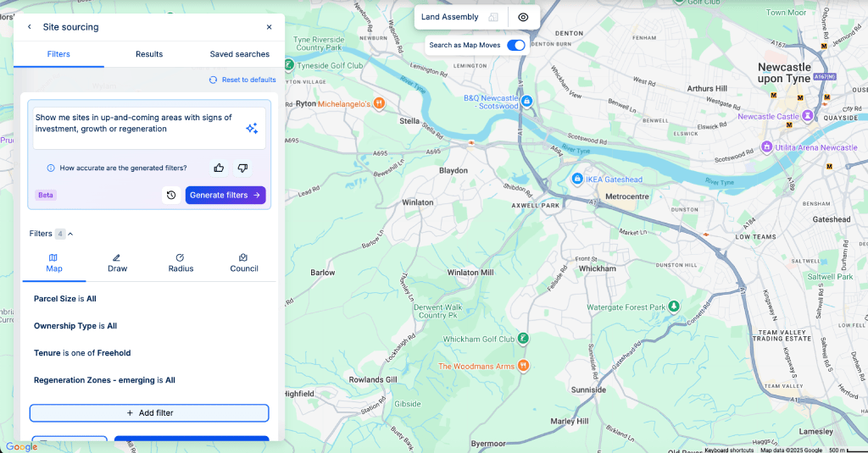Select the Radius area tab
This screenshot has width=868, height=453.
click(x=181, y=262)
